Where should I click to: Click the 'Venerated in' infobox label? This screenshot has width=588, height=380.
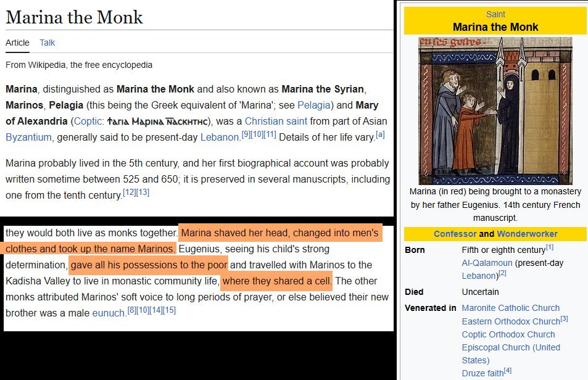click(431, 308)
